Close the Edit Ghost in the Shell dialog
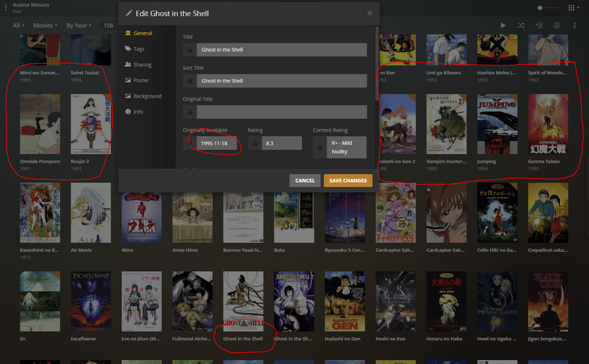 (370, 12)
